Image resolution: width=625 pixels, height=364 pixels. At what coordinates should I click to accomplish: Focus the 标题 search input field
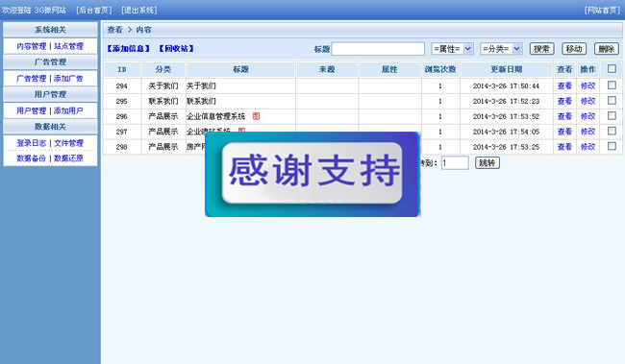pyautogui.click(x=378, y=49)
